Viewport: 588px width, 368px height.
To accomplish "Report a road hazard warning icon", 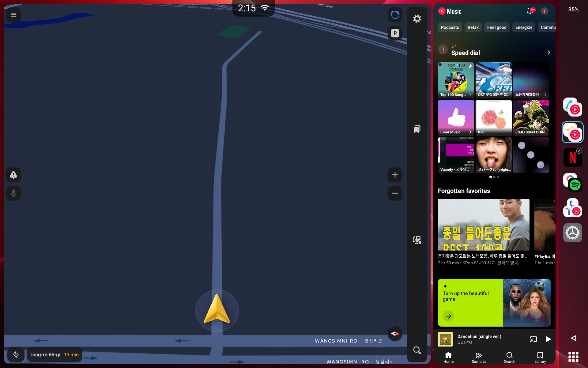I will [13, 175].
